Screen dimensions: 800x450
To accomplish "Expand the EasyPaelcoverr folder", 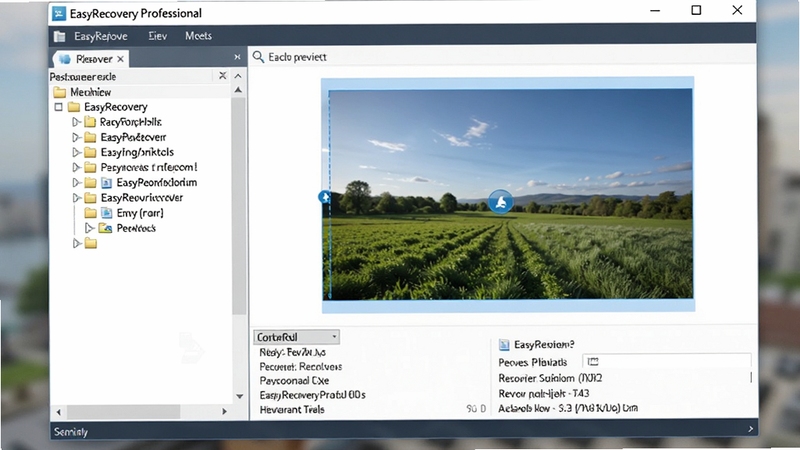I will tap(76, 137).
